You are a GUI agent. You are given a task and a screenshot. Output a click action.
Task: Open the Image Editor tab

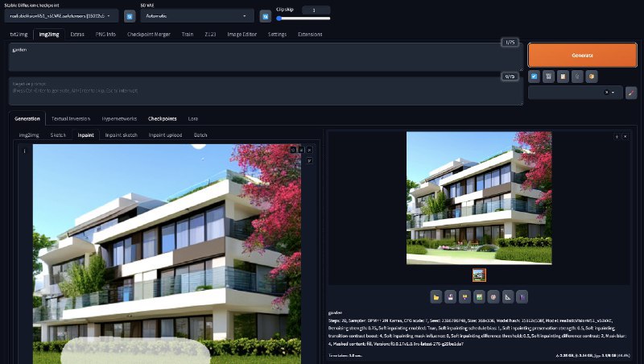[x=242, y=35]
